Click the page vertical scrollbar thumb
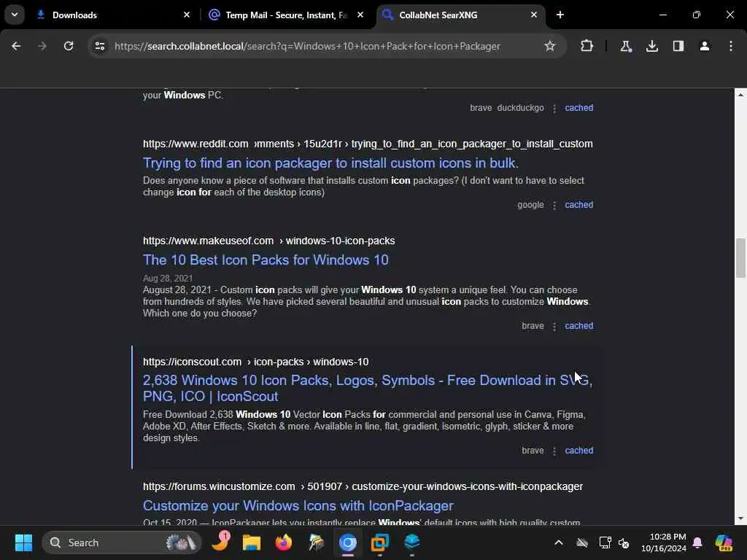The height and width of the screenshot is (560, 747). (x=740, y=257)
